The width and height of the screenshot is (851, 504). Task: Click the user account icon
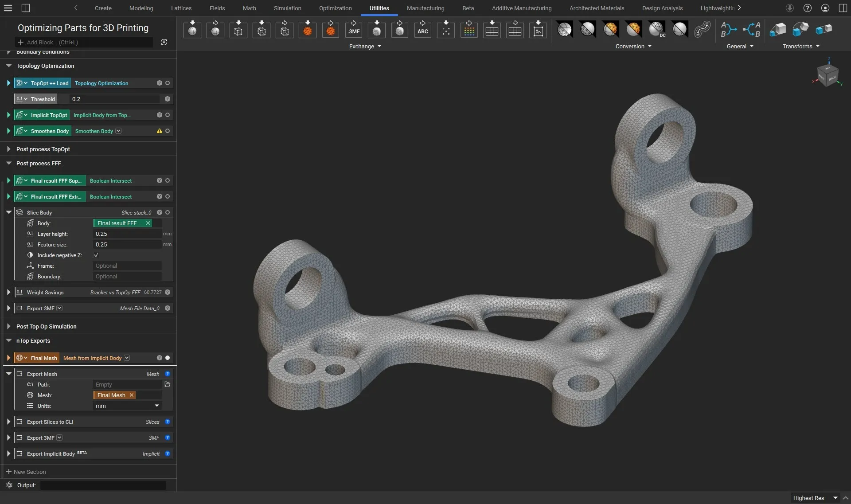point(825,8)
